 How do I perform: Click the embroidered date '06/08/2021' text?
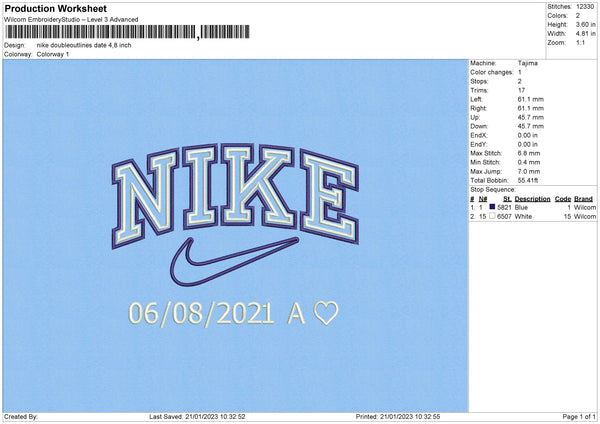coord(201,314)
